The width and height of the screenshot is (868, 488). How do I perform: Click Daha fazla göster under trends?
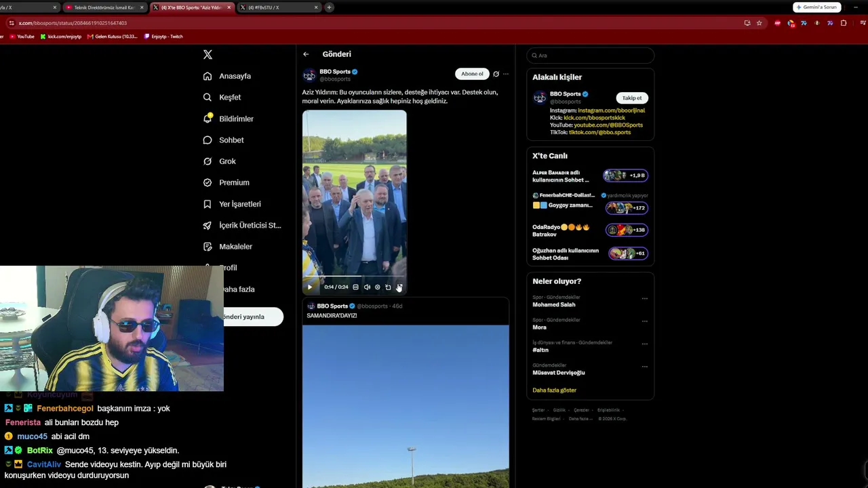coord(554,390)
